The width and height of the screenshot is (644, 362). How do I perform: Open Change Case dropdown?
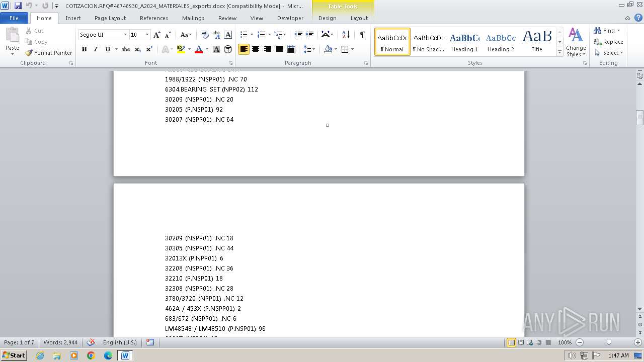click(x=186, y=35)
